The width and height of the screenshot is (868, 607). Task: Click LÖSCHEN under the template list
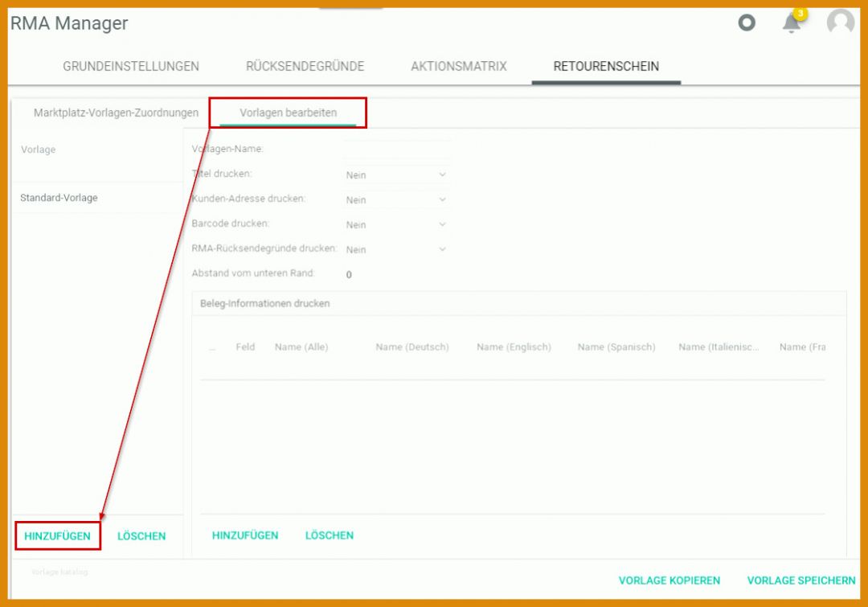141,536
